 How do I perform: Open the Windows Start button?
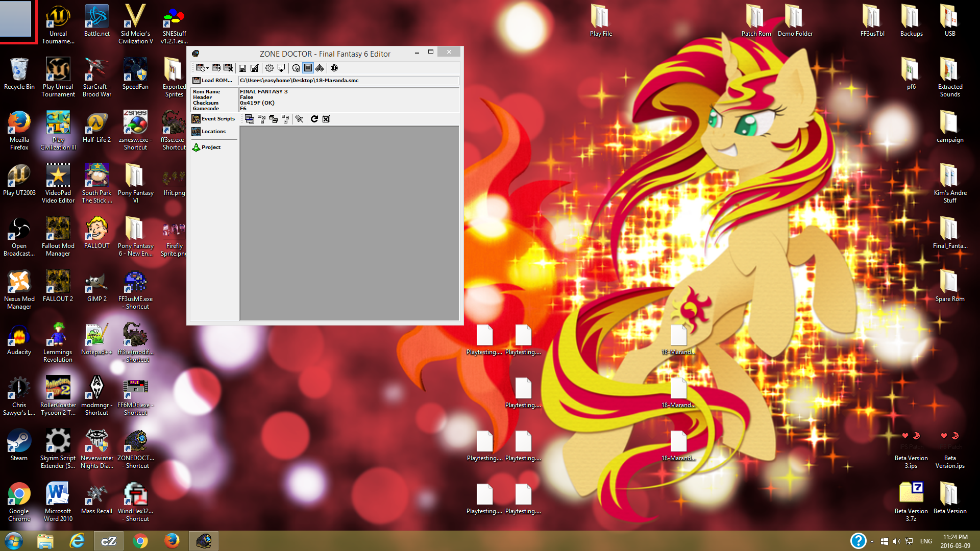tap(14, 541)
